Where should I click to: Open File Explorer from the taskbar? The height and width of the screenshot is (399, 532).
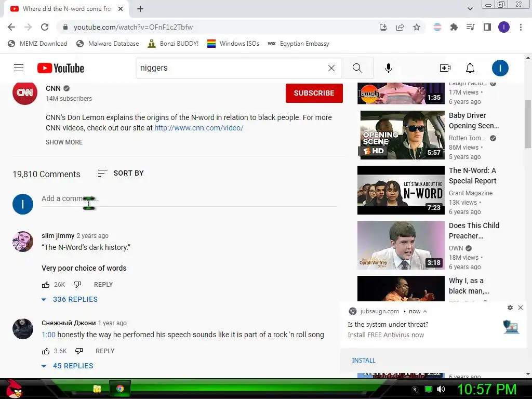click(97, 389)
